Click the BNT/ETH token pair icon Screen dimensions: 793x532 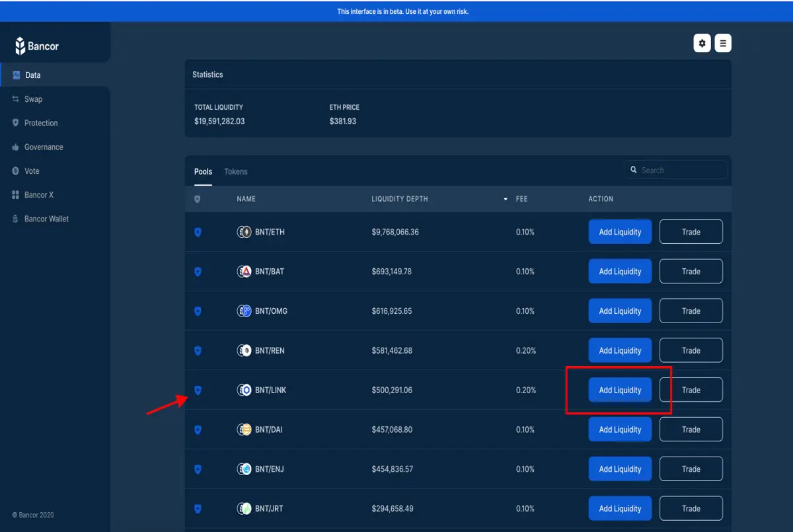[x=244, y=232]
